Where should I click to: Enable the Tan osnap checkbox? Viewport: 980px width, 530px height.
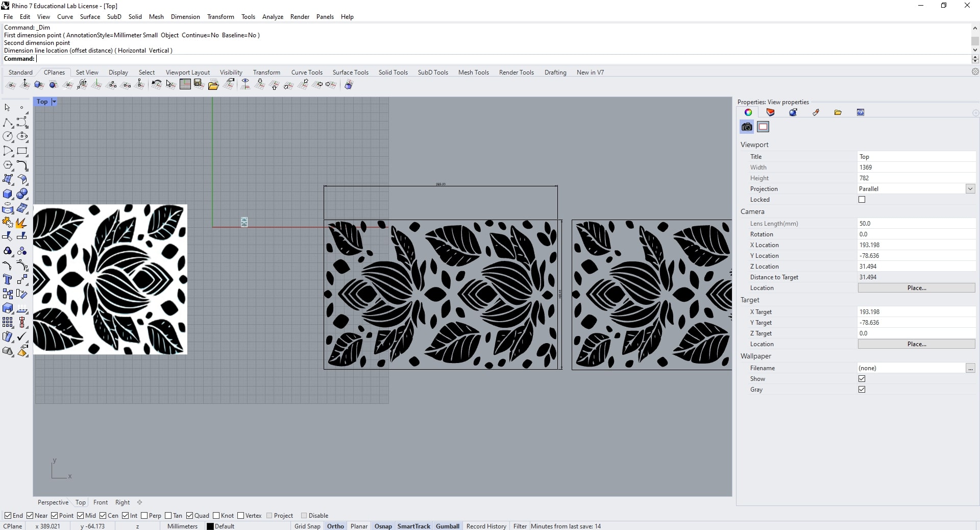click(168, 515)
